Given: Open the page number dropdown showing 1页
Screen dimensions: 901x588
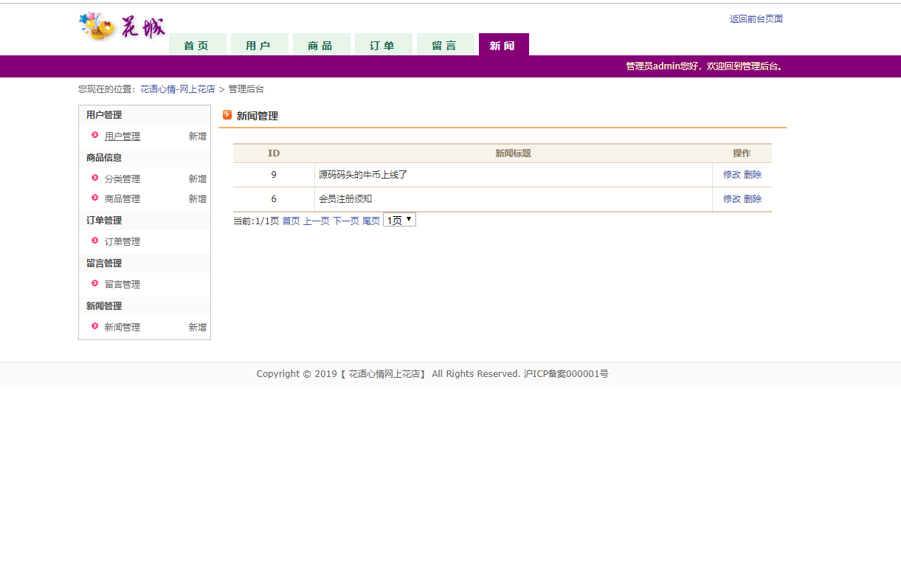Looking at the screenshot, I should point(398,219).
